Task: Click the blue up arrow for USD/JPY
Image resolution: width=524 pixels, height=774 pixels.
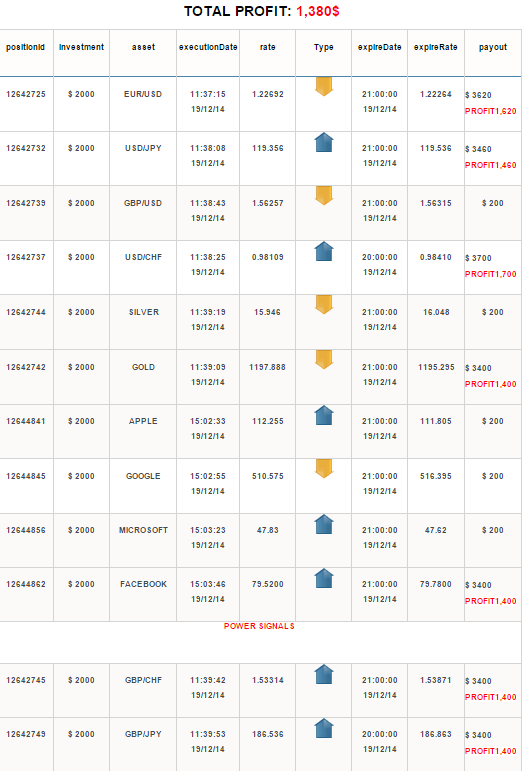Action: (x=324, y=142)
